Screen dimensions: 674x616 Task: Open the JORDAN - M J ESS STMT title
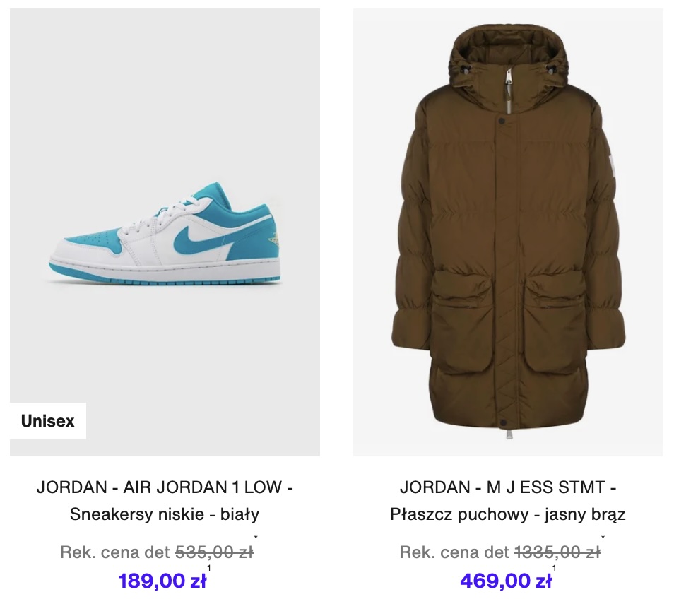click(x=508, y=487)
